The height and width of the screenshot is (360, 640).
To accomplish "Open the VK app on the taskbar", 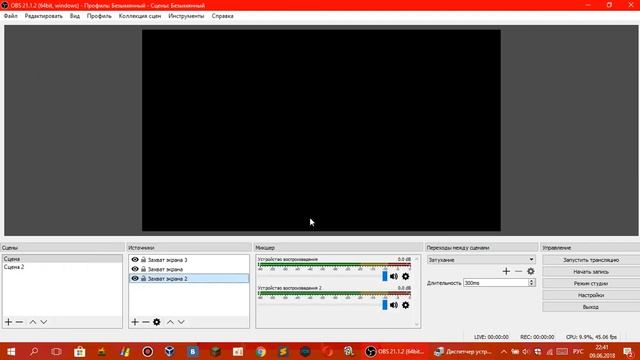I will coord(193,351).
